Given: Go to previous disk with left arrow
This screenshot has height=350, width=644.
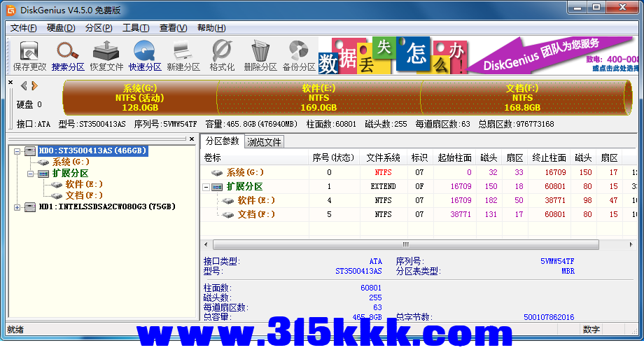Looking at the screenshot, I should 24,85.
